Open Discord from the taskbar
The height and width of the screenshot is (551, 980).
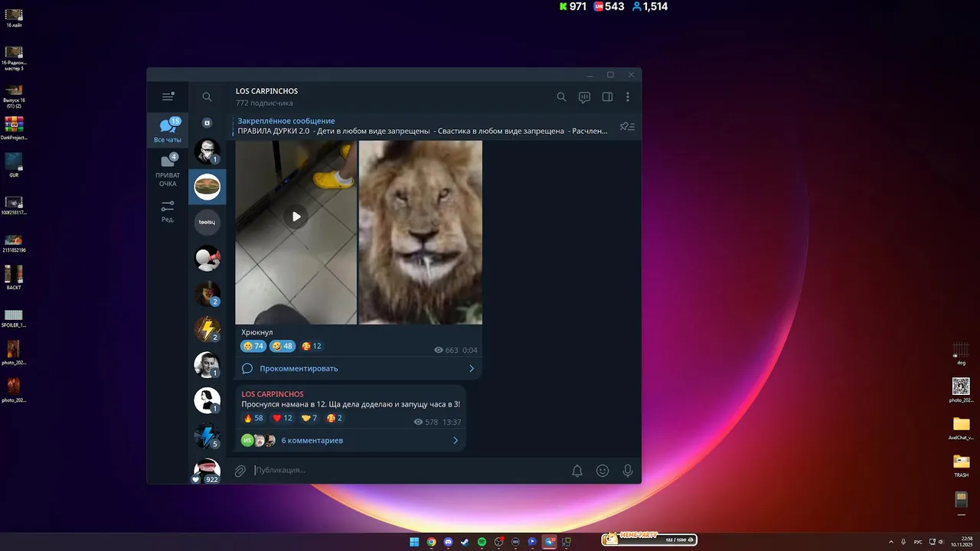click(448, 542)
